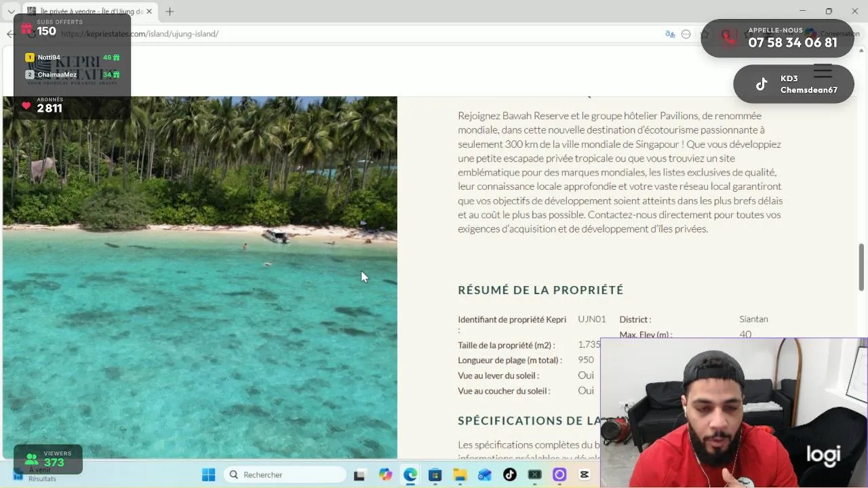
Task: Open the translate page icon in address bar
Action: [x=670, y=34]
